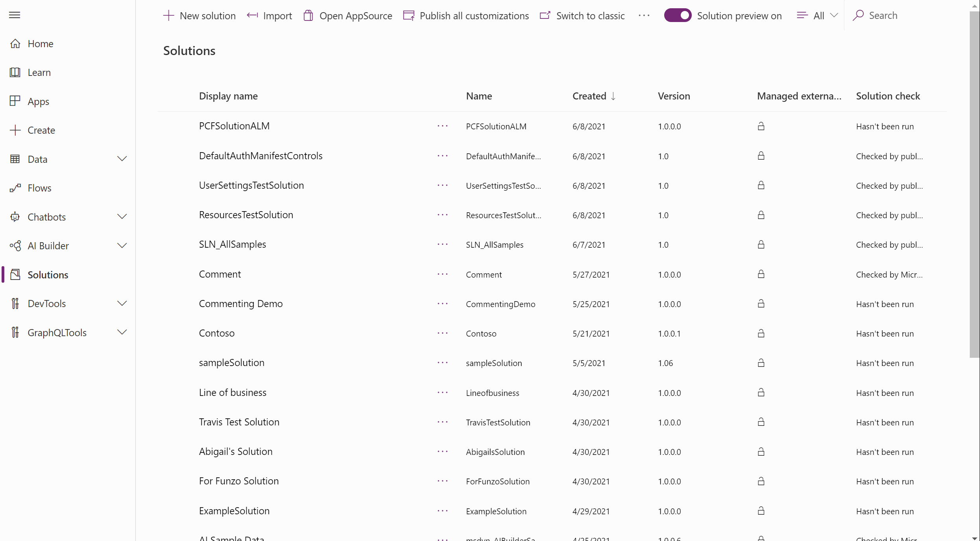Click the Apps grid icon
The width and height of the screenshot is (980, 541).
(15, 101)
